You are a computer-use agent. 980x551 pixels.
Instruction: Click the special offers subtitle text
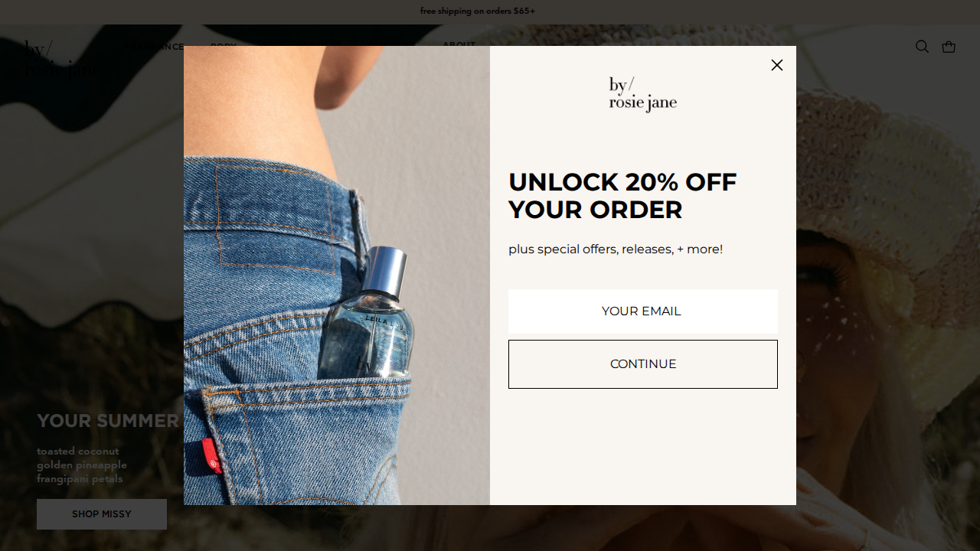click(x=616, y=249)
